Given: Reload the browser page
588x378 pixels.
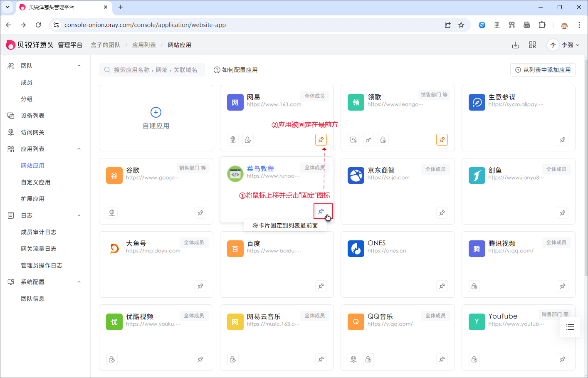Looking at the screenshot, I should [x=38, y=25].
